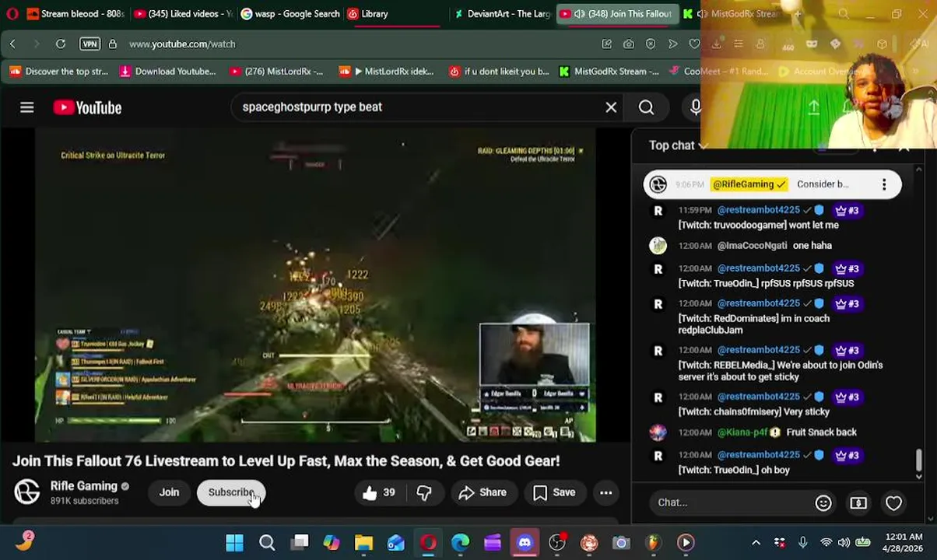Open the site lock security icon

click(x=113, y=44)
